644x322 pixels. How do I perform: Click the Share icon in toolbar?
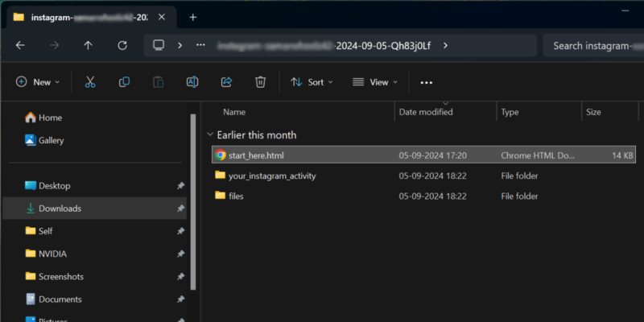pos(226,82)
